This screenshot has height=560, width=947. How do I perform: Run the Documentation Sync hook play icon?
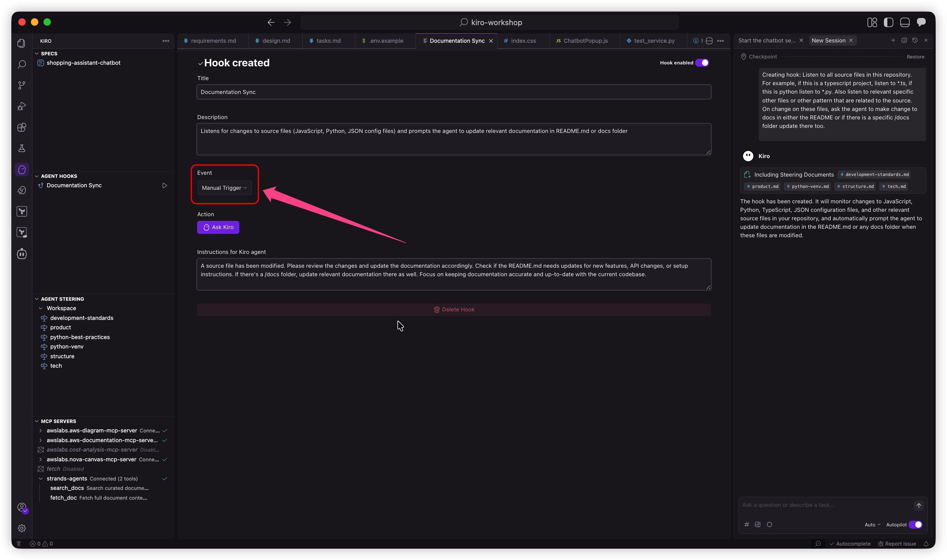point(164,185)
